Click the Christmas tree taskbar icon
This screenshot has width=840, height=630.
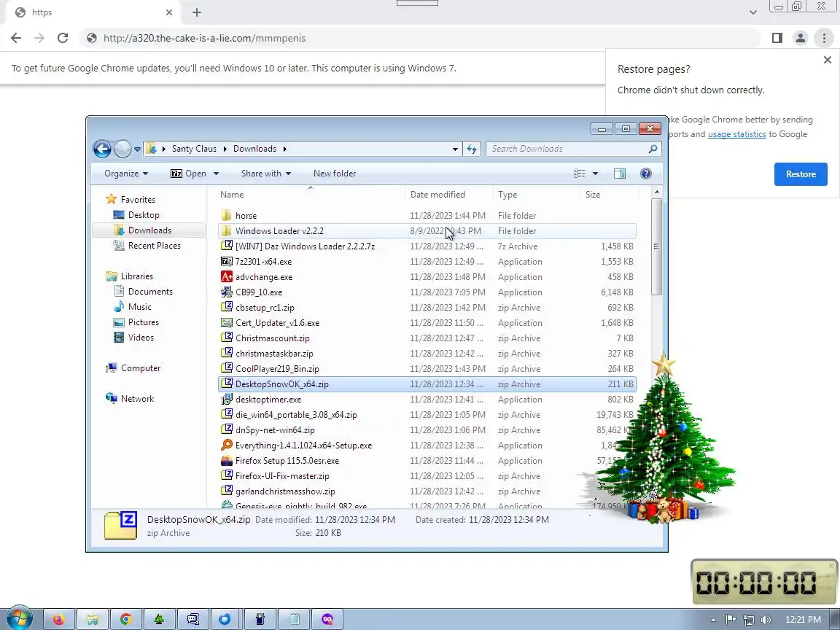tap(159, 619)
